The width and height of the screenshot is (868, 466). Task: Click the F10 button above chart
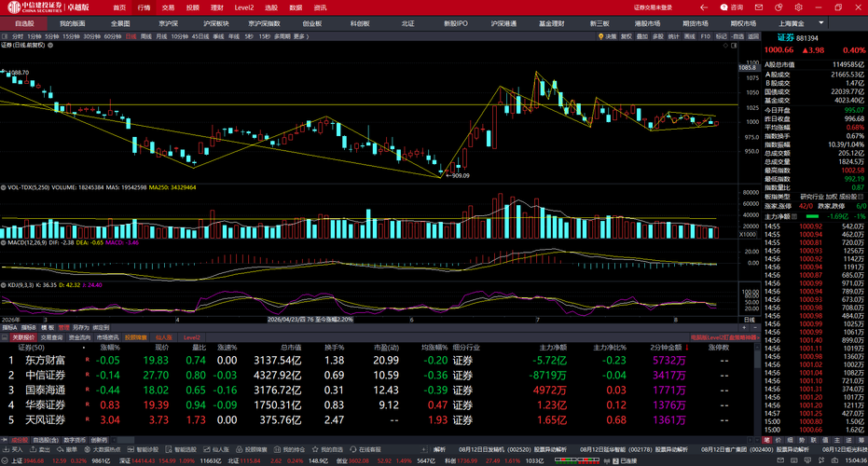click(x=705, y=36)
